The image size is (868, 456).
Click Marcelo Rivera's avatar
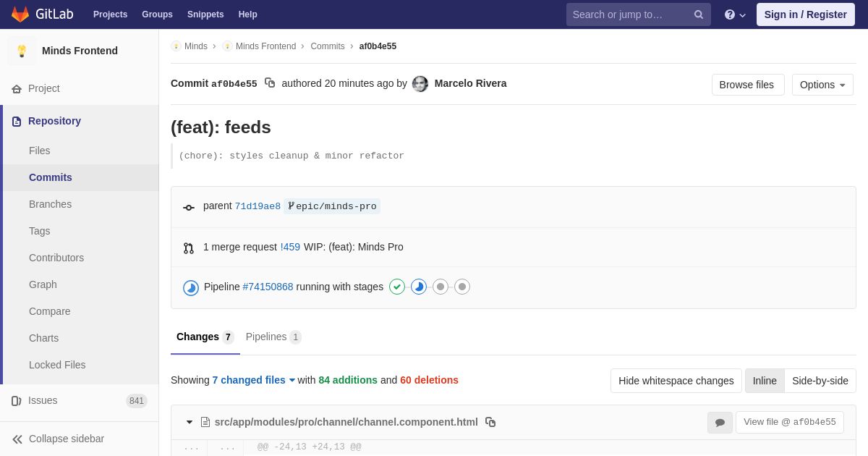[420, 84]
